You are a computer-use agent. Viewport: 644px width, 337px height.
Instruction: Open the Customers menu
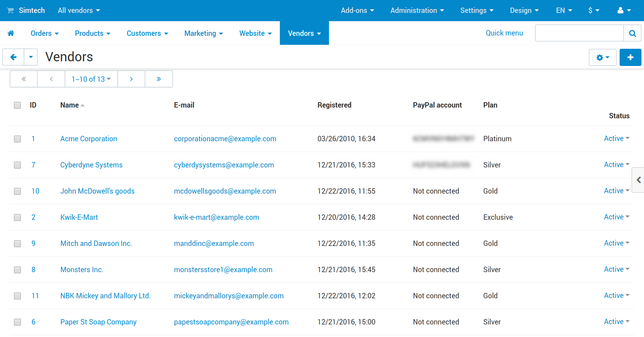point(147,33)
